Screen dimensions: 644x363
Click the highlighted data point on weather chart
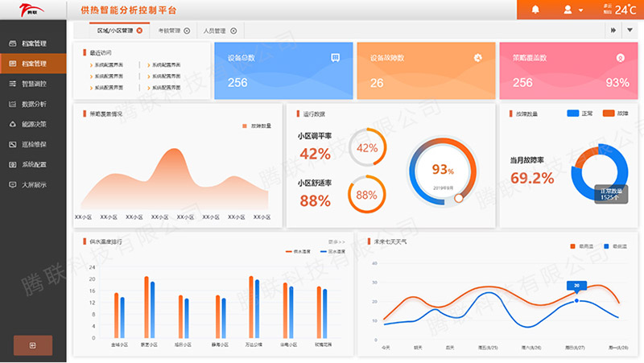576,301
